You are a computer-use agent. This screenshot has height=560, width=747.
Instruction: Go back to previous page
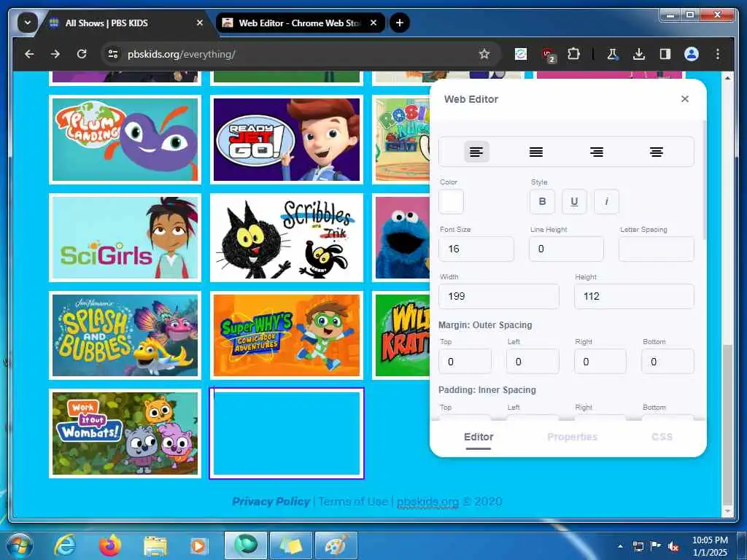[x=29, y=54]
